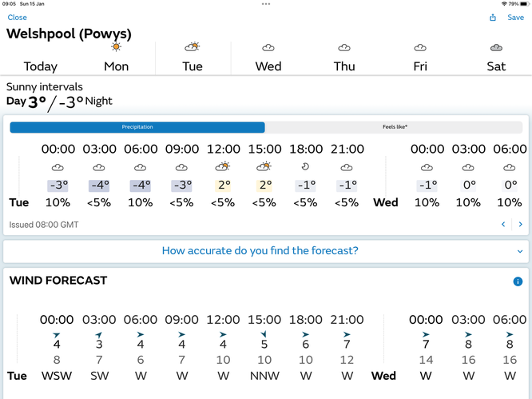
Task: Tap the clear night moon icon at 18:00
Action: click(305, 166)
